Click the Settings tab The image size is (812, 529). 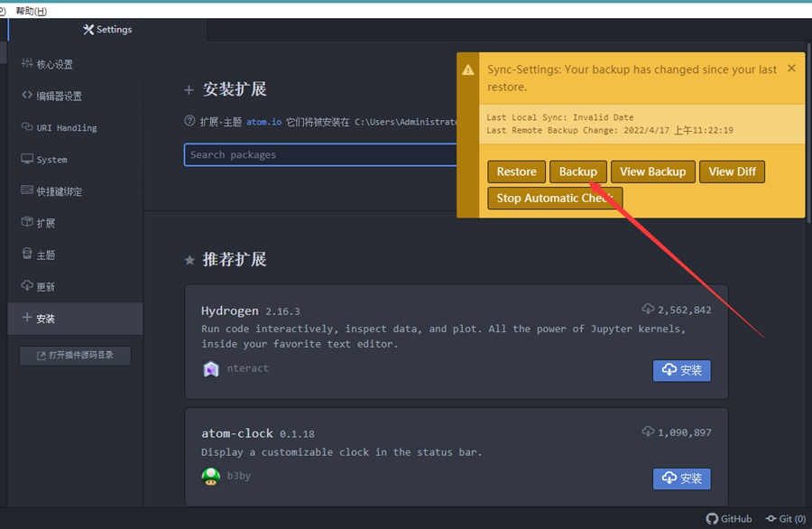(x=107, y=30)
